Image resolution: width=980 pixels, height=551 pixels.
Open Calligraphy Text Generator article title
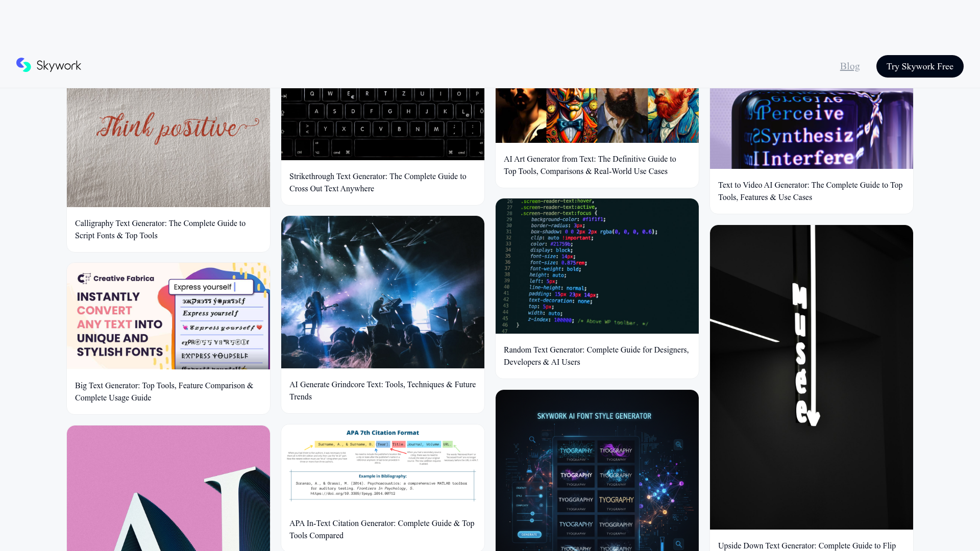[x=160, y=230]
